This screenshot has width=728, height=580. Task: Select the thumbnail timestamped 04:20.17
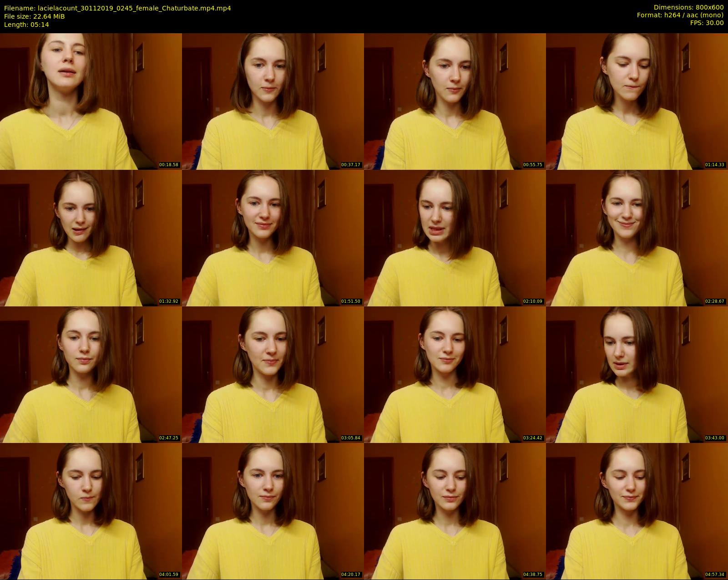[273, 511]
